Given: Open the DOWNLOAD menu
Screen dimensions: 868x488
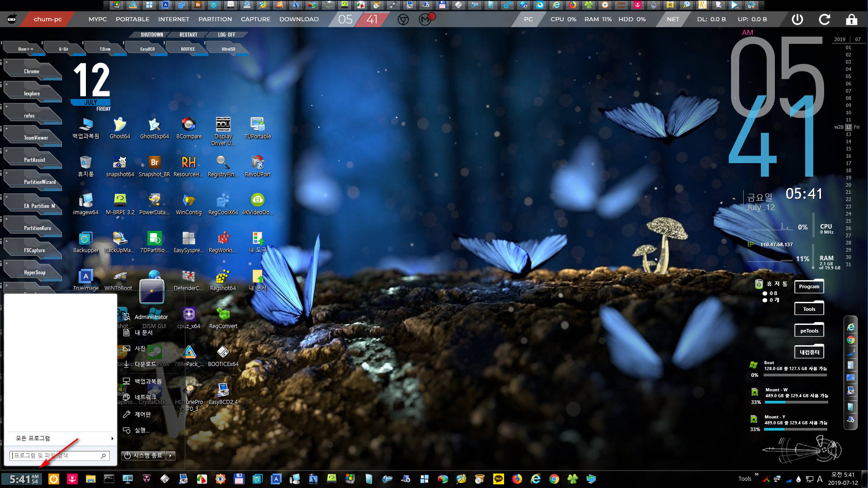Looking at the screenshot, I should (x=299, y=19).
